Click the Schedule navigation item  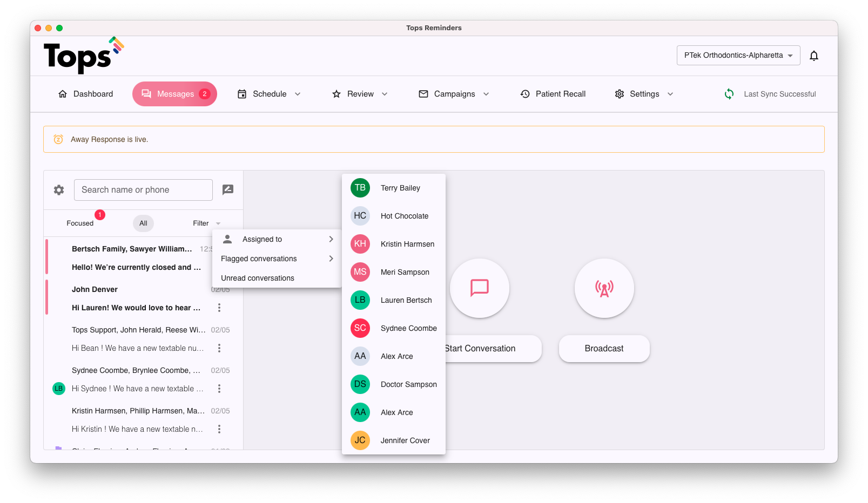pos(270,94)
